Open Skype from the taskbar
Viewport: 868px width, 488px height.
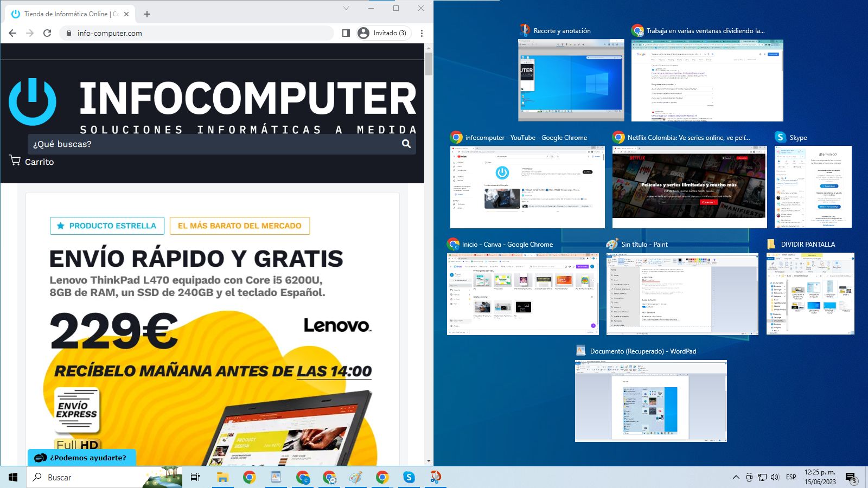pos(409,477)
